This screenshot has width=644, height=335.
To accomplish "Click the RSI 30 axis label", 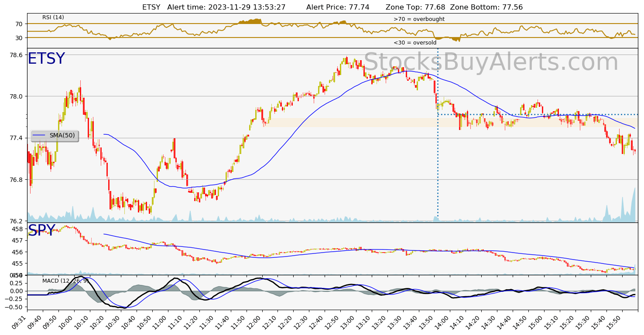I will (x=19, y=38).
